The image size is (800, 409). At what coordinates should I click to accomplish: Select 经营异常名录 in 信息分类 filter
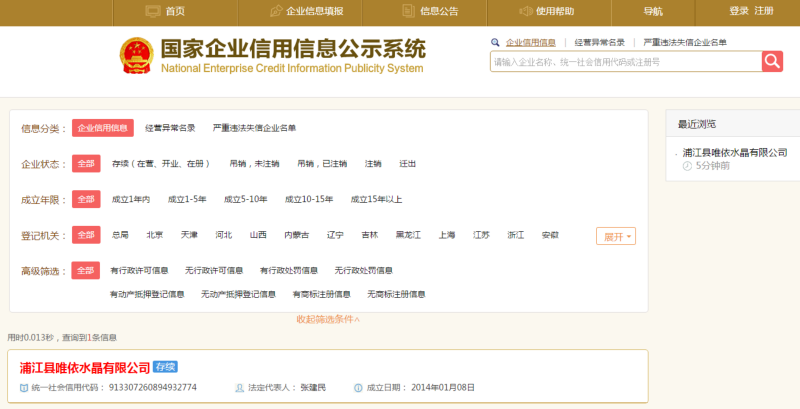(x=170, y=128)
